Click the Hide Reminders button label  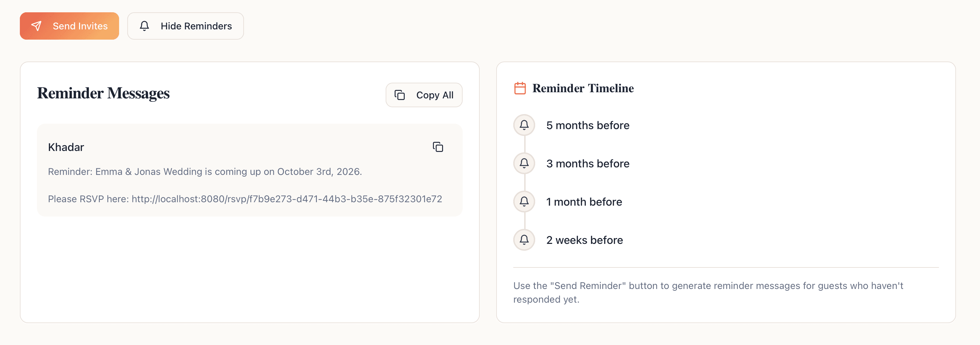coord(196,26)
